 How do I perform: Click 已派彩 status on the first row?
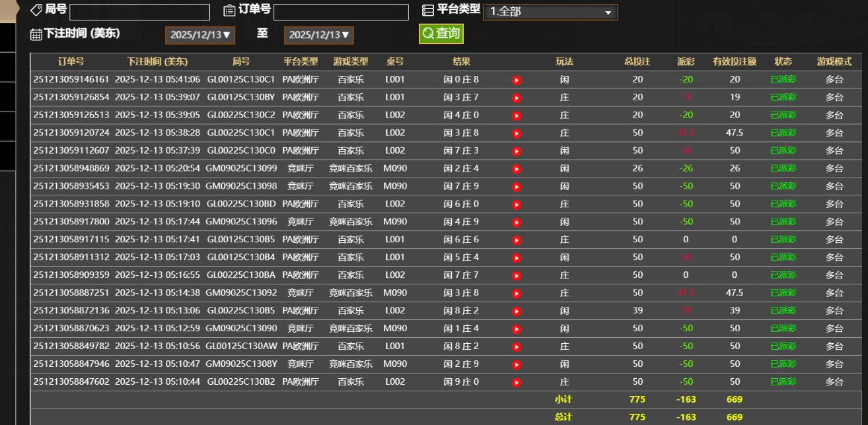click(x=783, y=80)
